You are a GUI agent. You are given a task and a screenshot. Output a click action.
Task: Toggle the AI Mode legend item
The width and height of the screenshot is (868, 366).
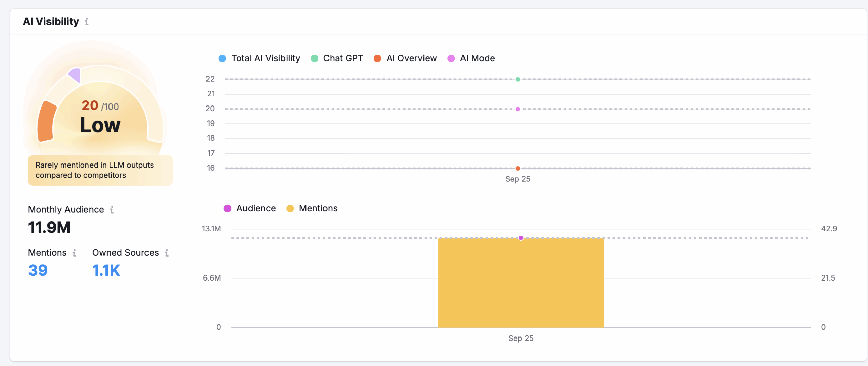click(x=471, y=58)
